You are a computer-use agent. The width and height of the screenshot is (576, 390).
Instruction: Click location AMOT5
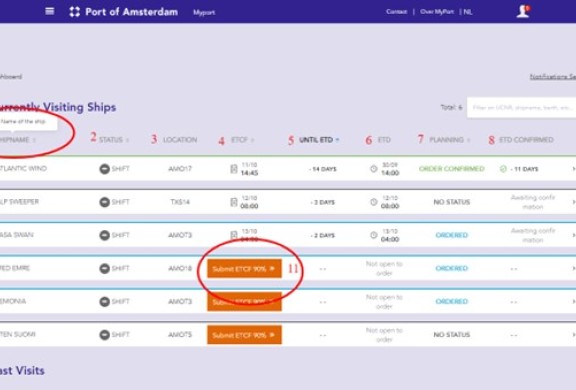(180, 335)
